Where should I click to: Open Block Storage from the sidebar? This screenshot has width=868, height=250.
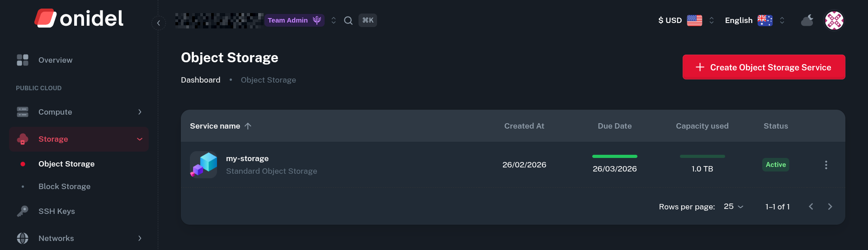tap(64, 186)
